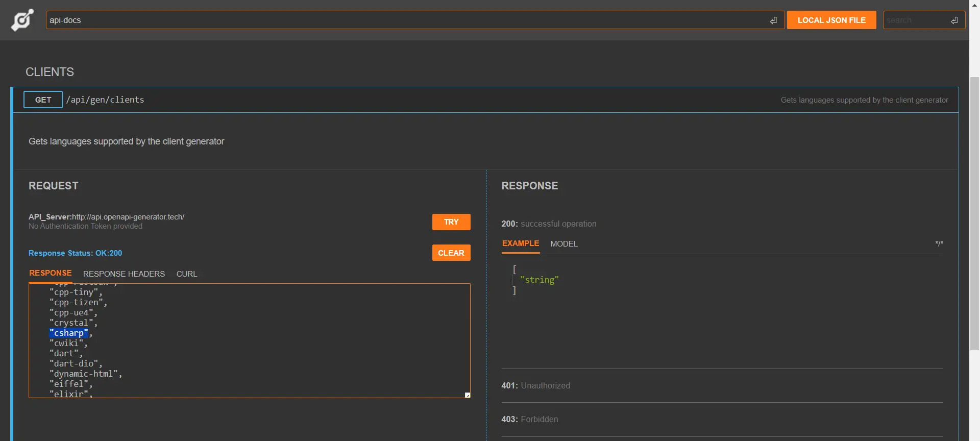
Task: Click the "cpp-tizen" response line
Action: click(x=78, y=303)
